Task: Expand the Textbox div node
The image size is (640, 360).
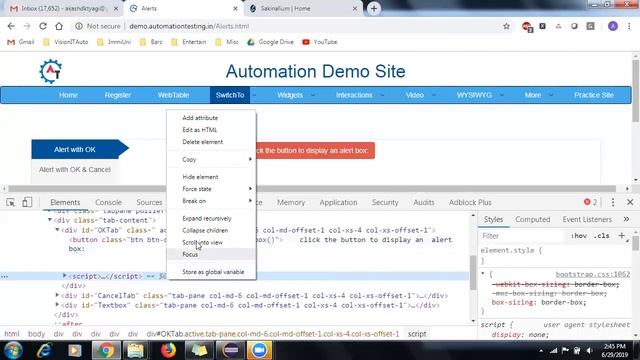Action: [57, 305]
